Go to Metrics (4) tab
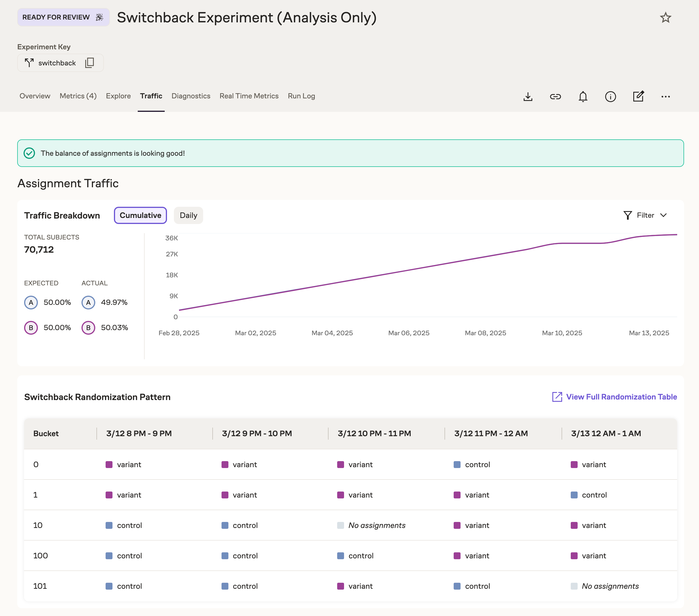 (x=78, y=96)
